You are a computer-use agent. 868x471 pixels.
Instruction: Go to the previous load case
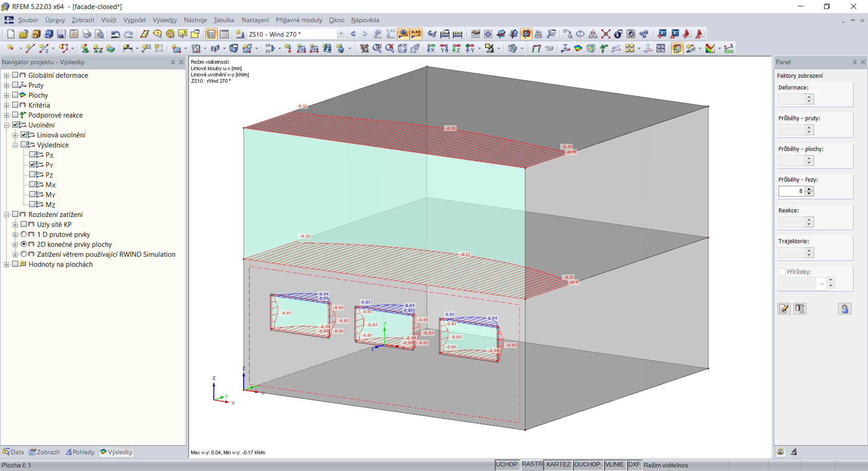(353, 34)
